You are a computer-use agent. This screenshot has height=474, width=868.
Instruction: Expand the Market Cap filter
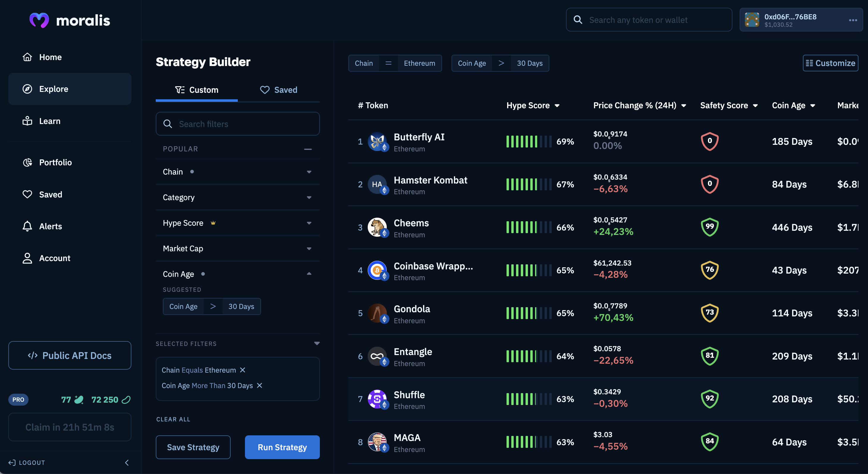[x=238, y=249]
